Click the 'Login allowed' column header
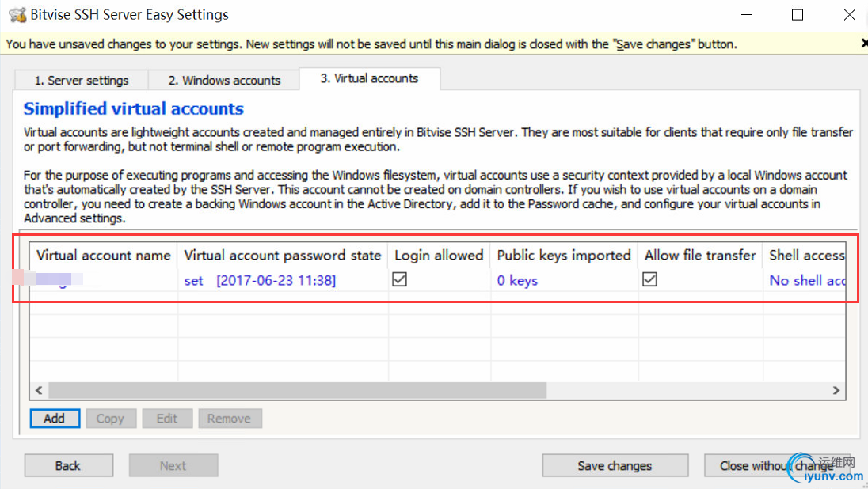The height and width of the screenshot is (489, 868). (439, 255)
